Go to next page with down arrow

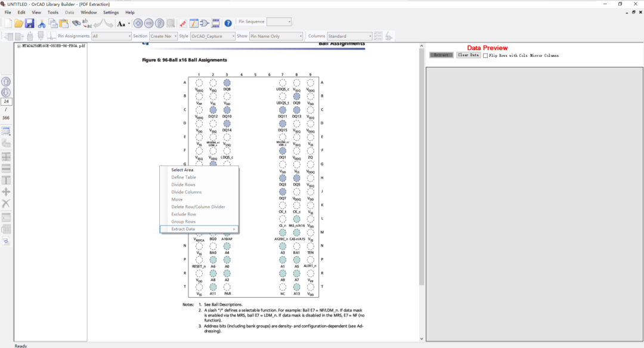point(6,93)
